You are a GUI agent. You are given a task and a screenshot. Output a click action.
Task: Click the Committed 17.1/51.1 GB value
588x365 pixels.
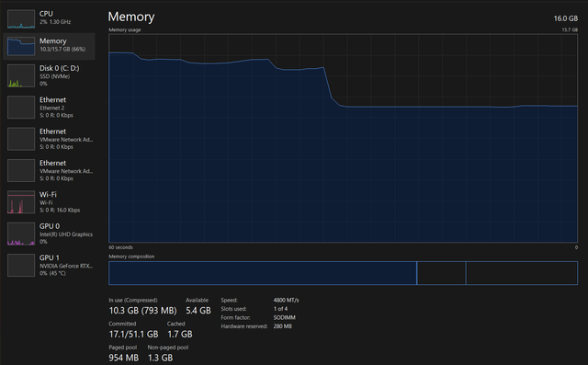pyautogui.click(x=133, y=334)
